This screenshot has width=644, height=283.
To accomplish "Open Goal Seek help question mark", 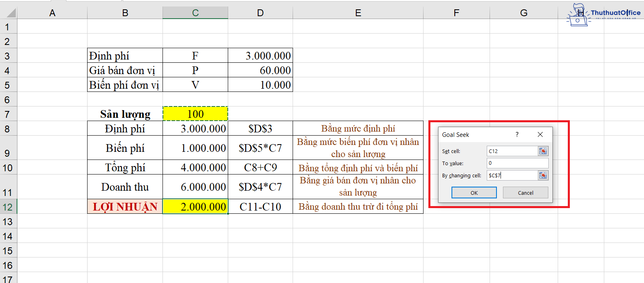I will [x=517, y=134].
